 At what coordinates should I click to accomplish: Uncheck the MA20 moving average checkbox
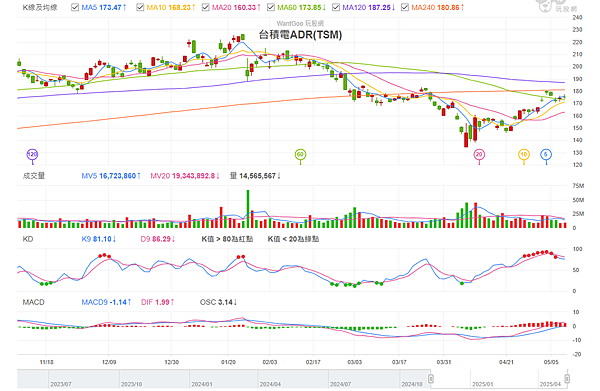[x=205, y=7]
